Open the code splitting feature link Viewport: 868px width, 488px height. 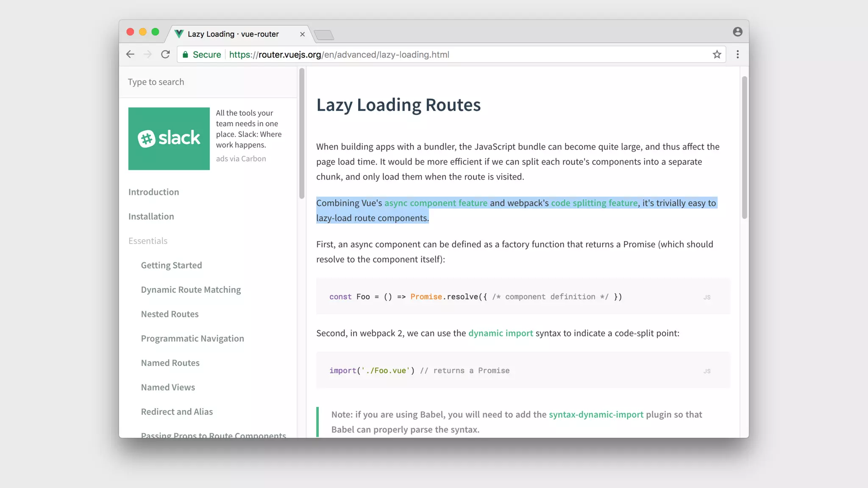point(594,203)
